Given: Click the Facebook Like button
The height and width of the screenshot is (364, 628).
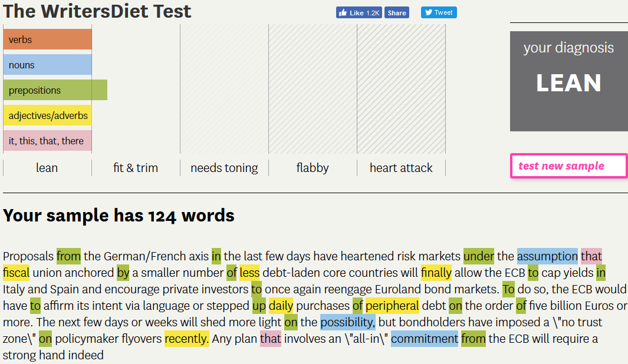Looking at the screenshot, I should coord(359,12).
